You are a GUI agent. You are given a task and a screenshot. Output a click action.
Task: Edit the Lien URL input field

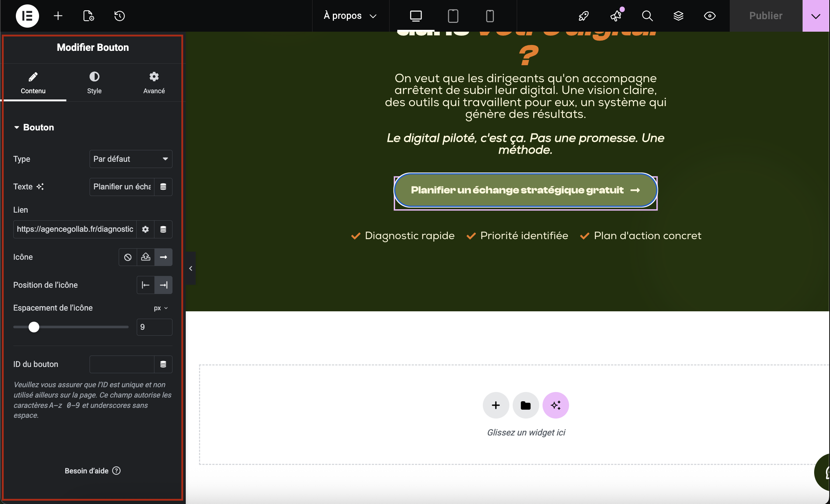pyautogui.click(x=75, y=229)
